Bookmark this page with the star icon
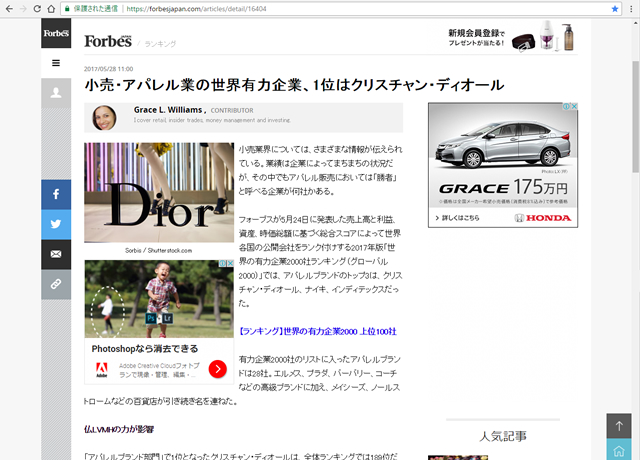 [x=615, y=9]
